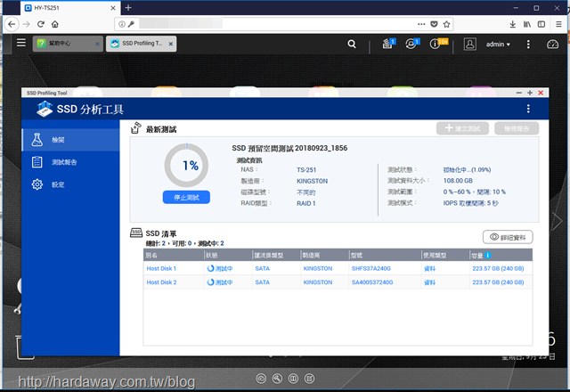This screenshot has height=392, width=570.
Task: Click the NAS model value TS-251
Action: 306,170
